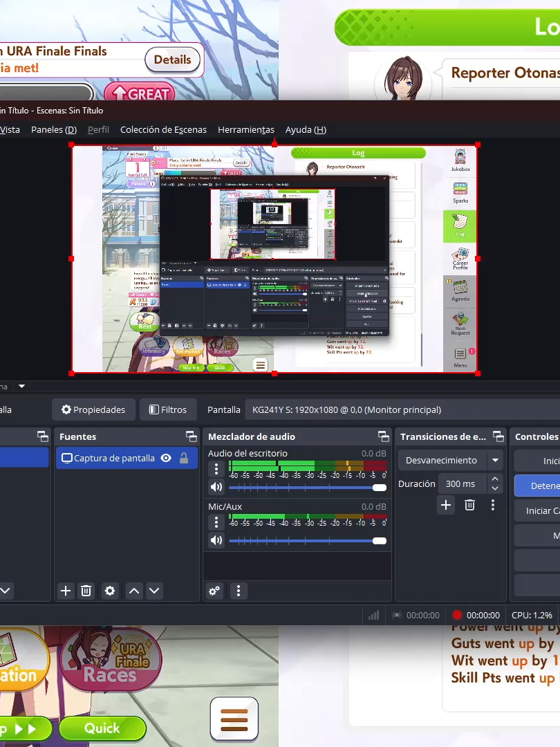Toggle the lock on Captura de pantalla

(184, 459)
